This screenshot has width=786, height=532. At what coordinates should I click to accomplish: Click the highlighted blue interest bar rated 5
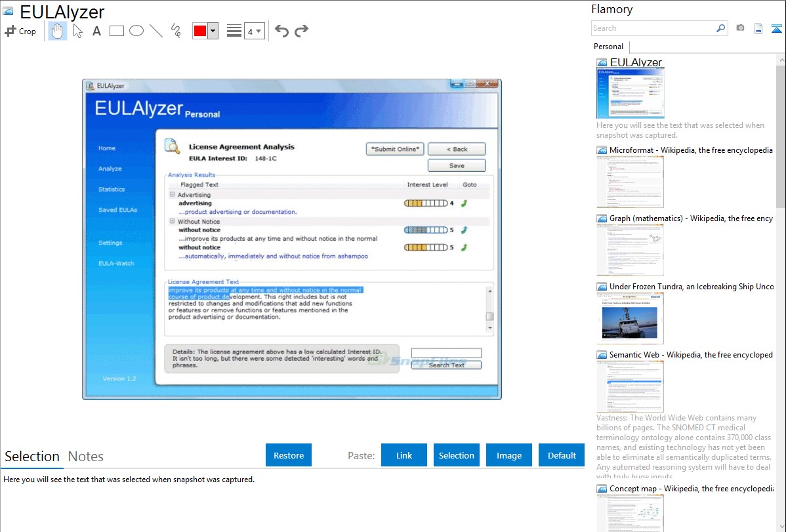click(x=426, y=230)
